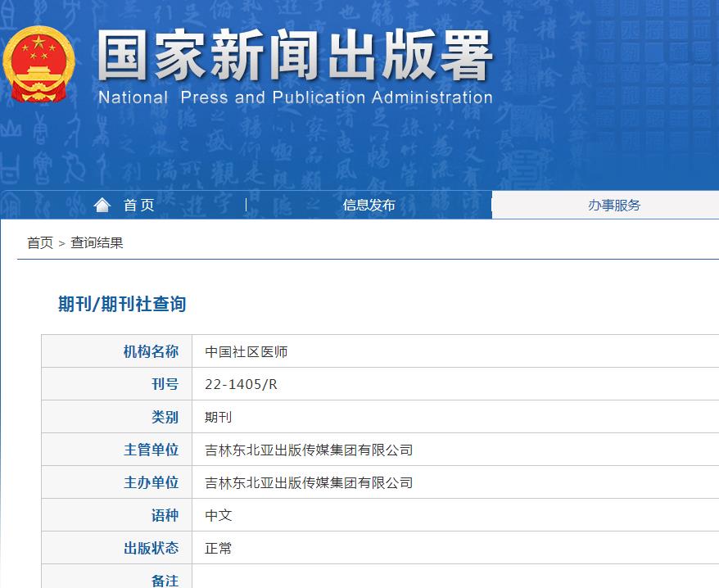The height and width of the screenshot is (588, 719).
Task: Switch to the 信息发布 navigation tab
Action: click(x=368, y=205)
